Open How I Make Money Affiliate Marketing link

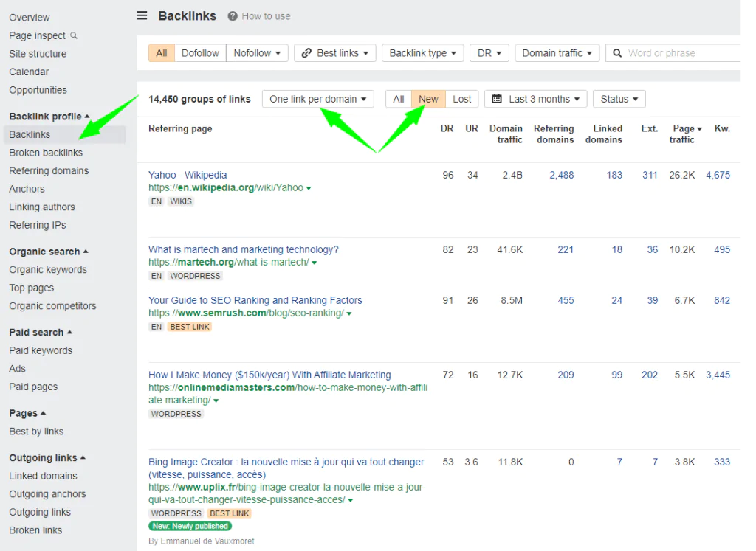[269, 375]
